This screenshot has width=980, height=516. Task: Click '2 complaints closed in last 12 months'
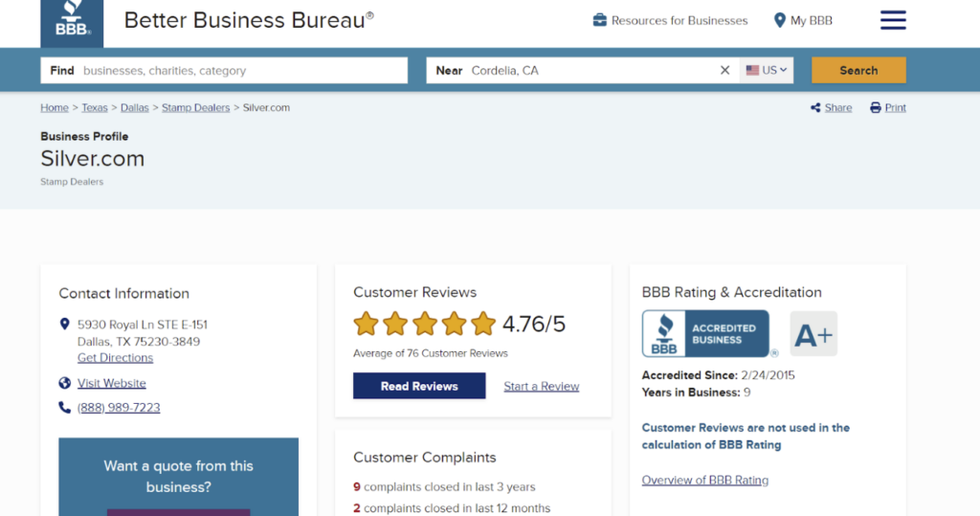tap(452, 508)
